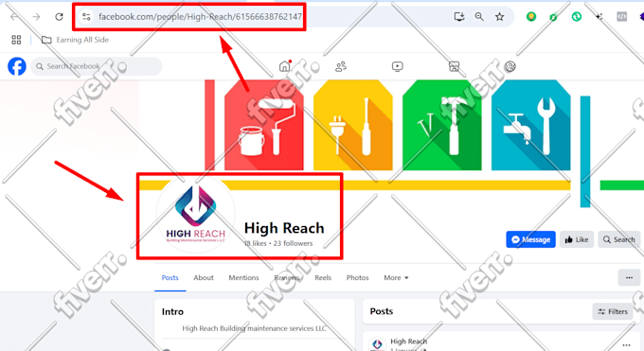Switch to the Reels tab
644x351 pixels.
coord(323,278)
